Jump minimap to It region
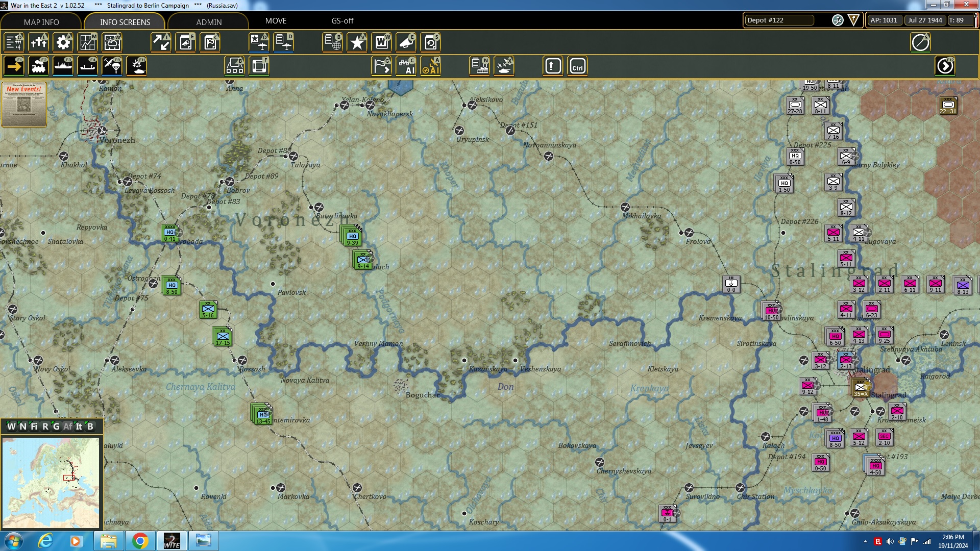The image size is (980, 551). tap(79, 427)
